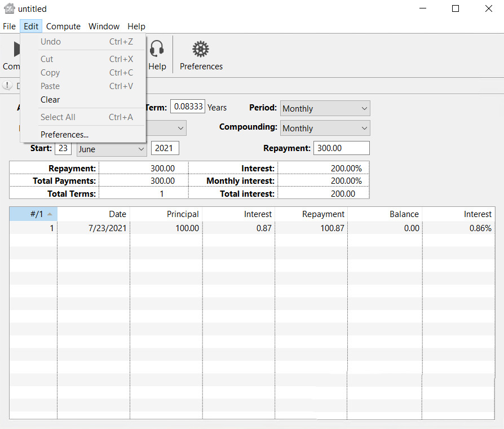This screenshot has width=504, height=429.
Task: Select the date cell 7/23/2021
Action: coord(94,228)
